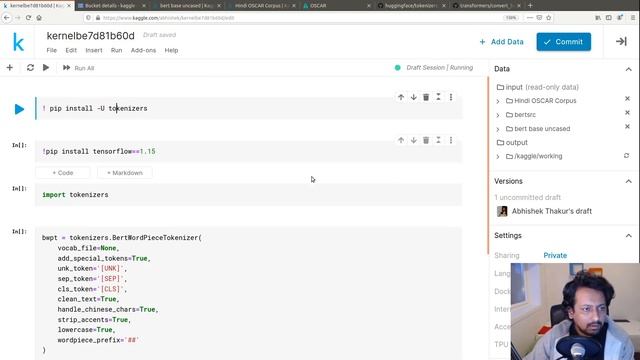640x360 pixels.
Task: Select the input (read-only data) folder
Action: [538, 87]
